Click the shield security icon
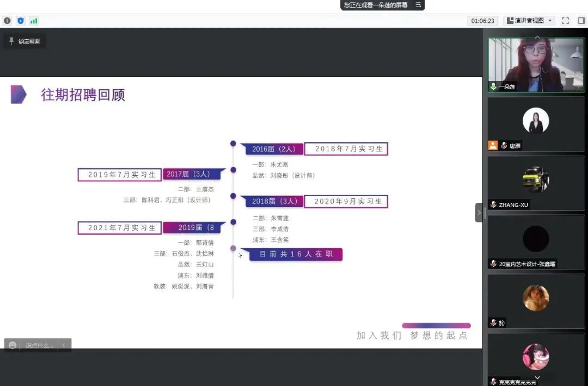This screenshot has height=386, width=588. (x=21, y=20)
